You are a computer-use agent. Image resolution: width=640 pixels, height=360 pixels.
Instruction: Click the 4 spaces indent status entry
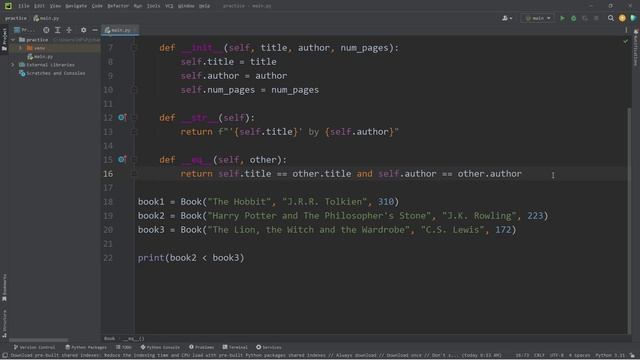pyautogui.click(x=579, y=356)
